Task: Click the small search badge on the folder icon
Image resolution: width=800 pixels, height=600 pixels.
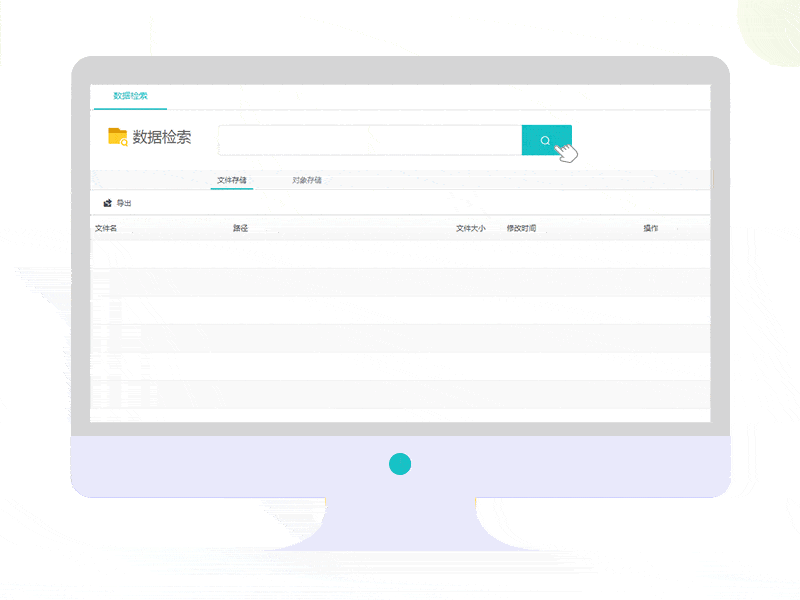Action: [x=122, y=145]
